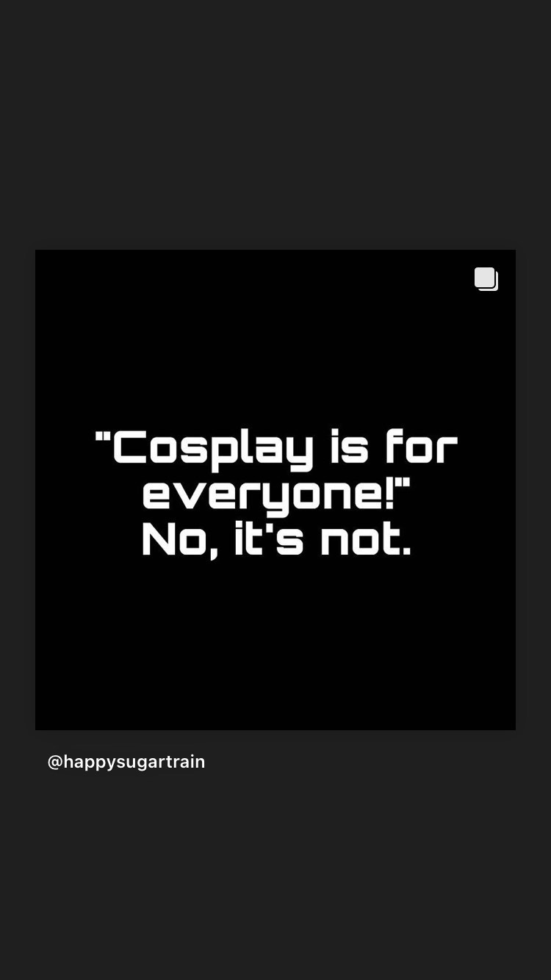The image size is (551, 980).
Task: Tap the "@" symbol of the username
Action: click(x=55, y=762)
